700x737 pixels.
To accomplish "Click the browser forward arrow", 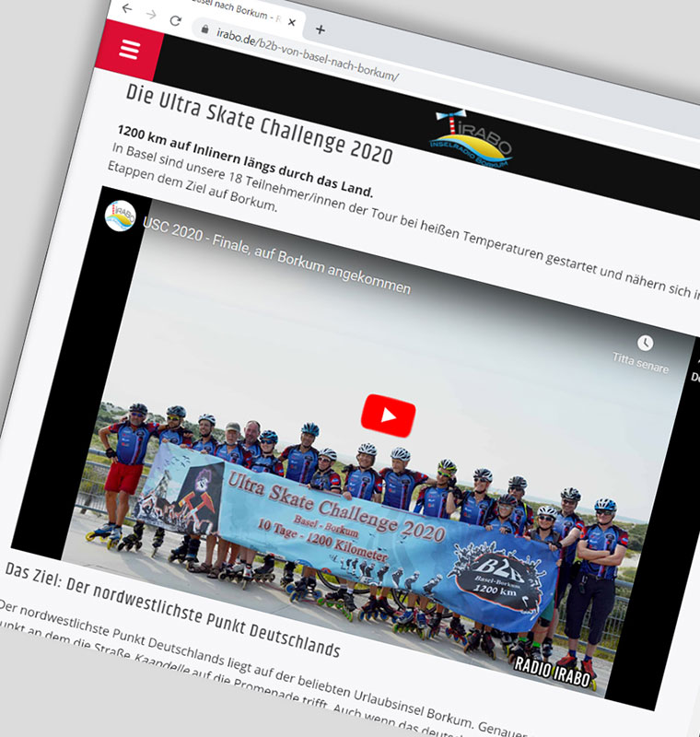I will 151,15.
